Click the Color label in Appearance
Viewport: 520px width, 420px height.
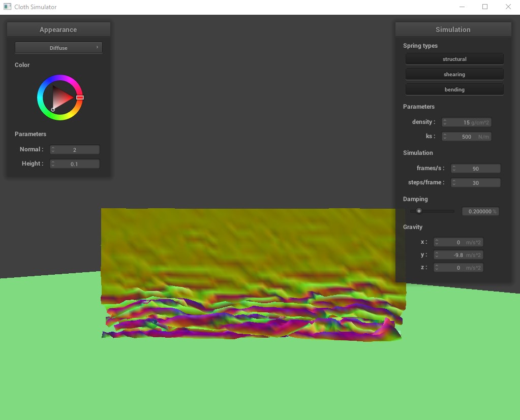[x=22, y=65]
